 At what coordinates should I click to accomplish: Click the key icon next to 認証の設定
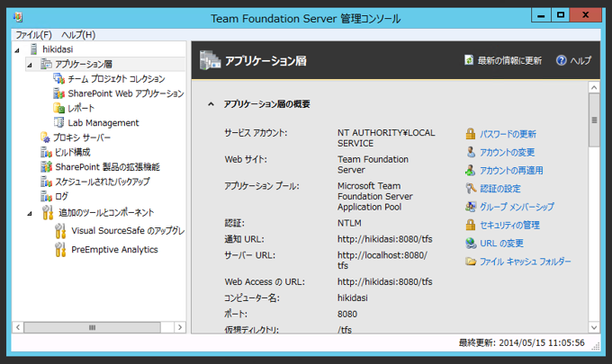pos(471,189)
